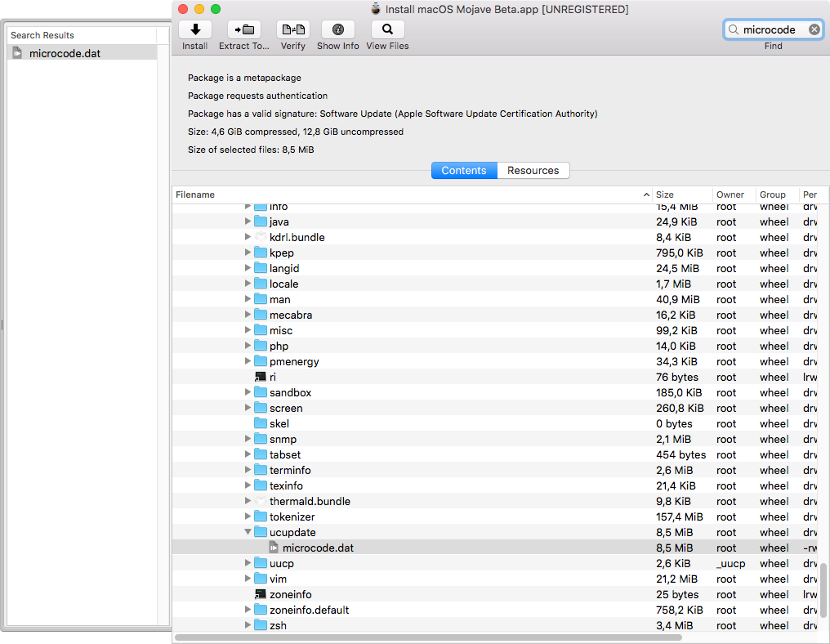Expand the screen folder
The height and width of the screenshot is (644, 830).
point(248,408)
